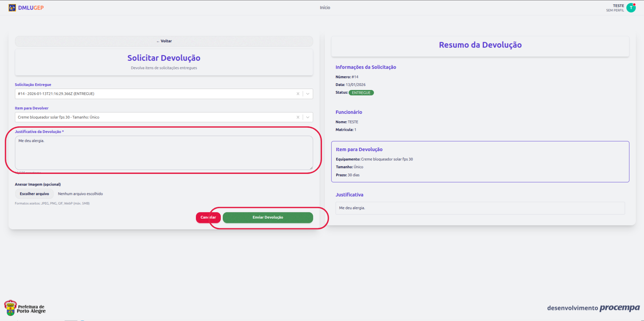
Task: Expand the Item para Devolver dropdown arrow
Action: [x=308, y=117]
